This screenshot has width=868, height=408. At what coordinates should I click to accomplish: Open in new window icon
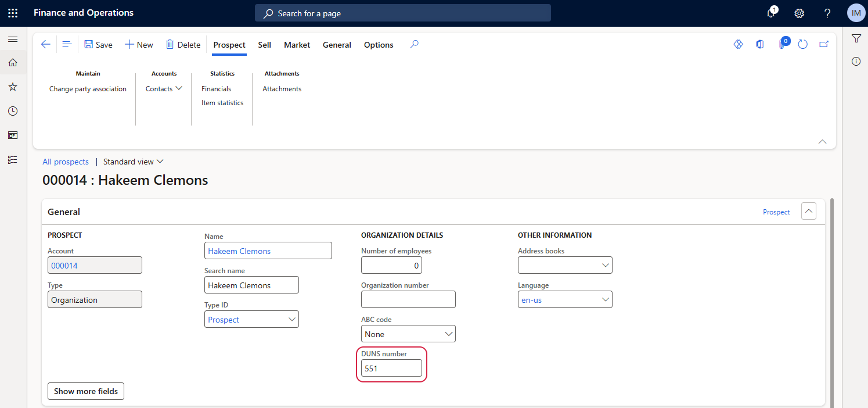point(823,45)
